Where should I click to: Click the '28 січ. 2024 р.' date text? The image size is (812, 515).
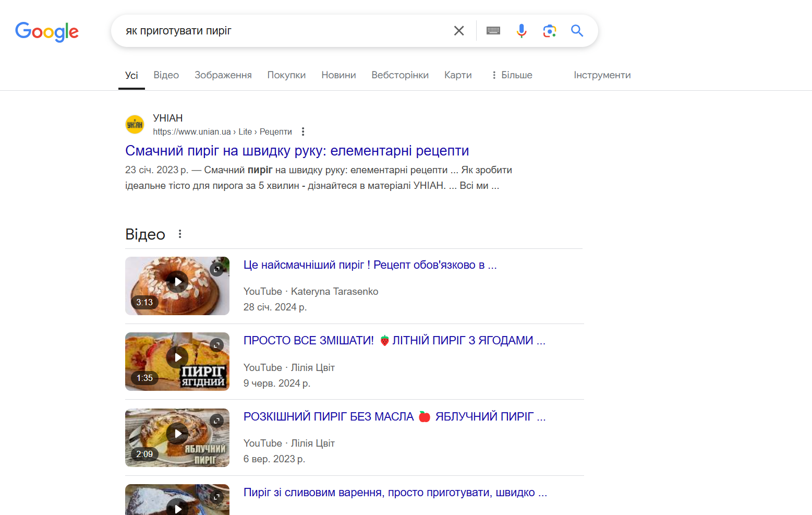(275, 307)
